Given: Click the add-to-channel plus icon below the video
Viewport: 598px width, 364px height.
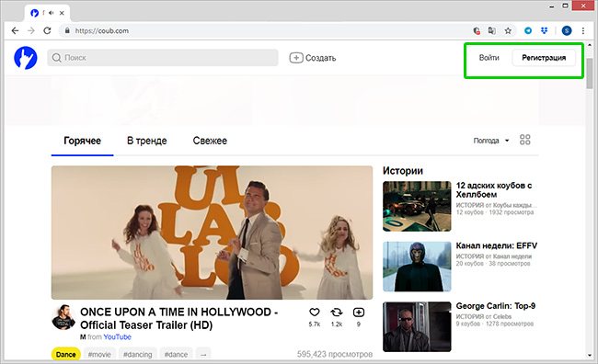Looking at the screenshot, I should tap(359, 313).
